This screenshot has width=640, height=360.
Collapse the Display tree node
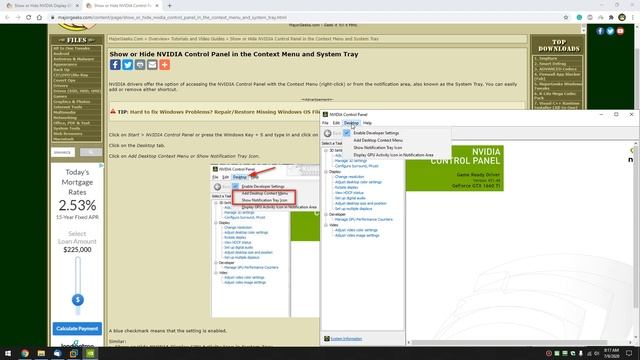pyautogui.click(x=326, y=172)
